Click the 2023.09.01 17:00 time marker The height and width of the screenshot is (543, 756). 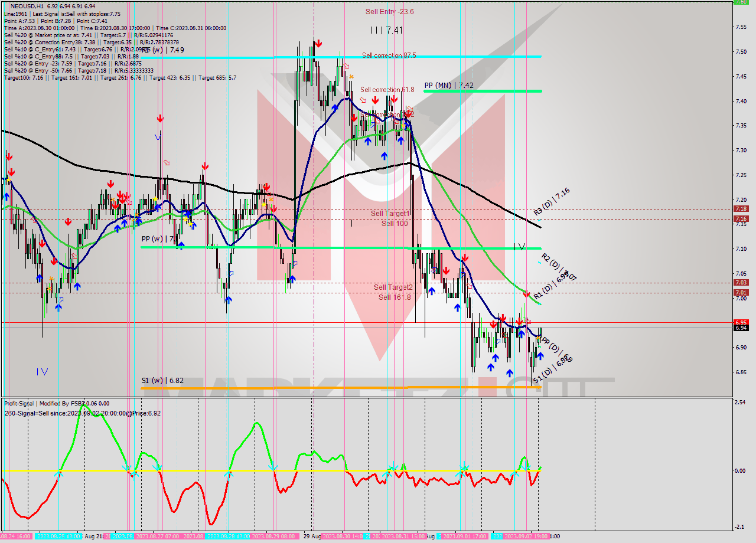coord(464,537)
